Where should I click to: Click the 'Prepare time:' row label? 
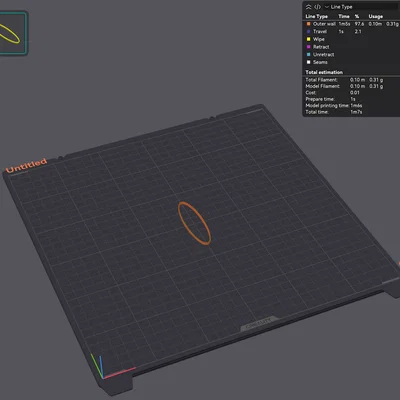tap(320, 99)
